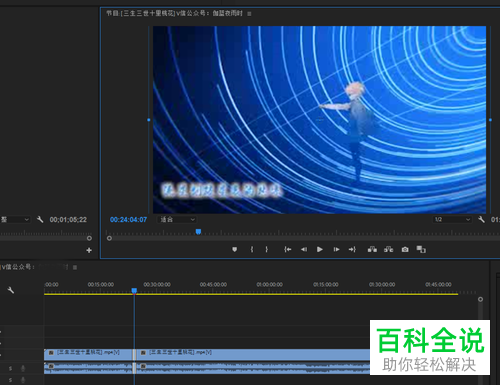Open the Source monitor zoom dropdown
This screenshot has height=385, width=500.
(15, 219)
